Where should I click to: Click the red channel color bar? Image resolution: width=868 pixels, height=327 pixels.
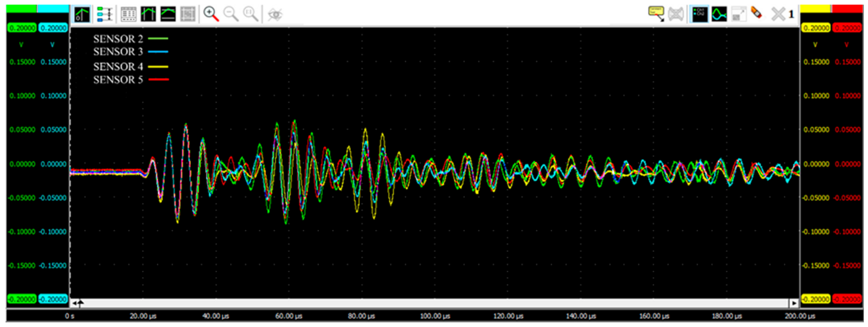847,9
